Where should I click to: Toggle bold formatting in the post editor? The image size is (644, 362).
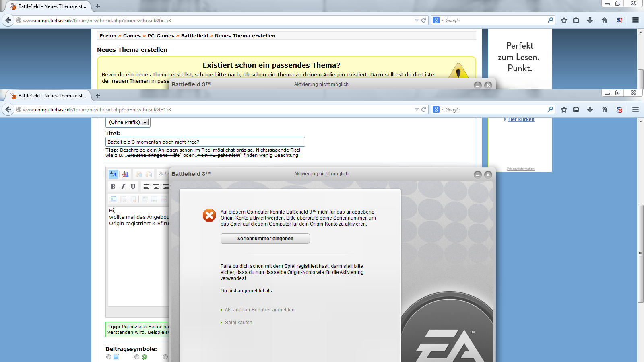click(x=113, y=187)
